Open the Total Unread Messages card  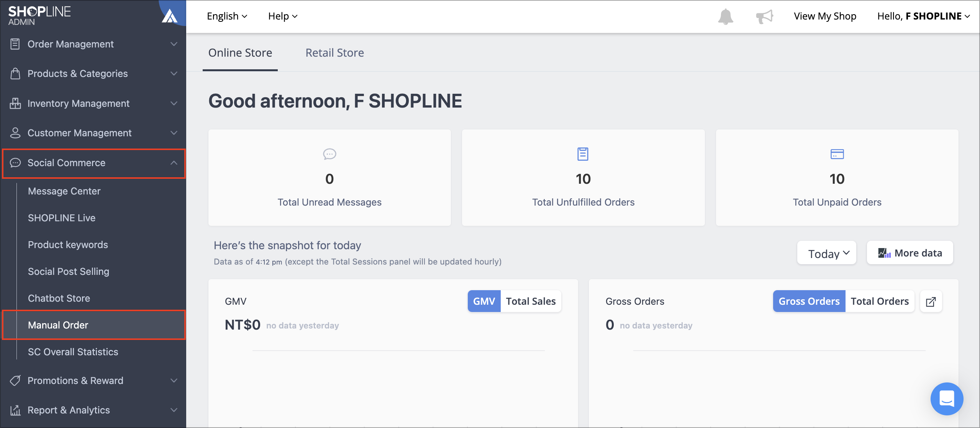[x=329, y=178]
